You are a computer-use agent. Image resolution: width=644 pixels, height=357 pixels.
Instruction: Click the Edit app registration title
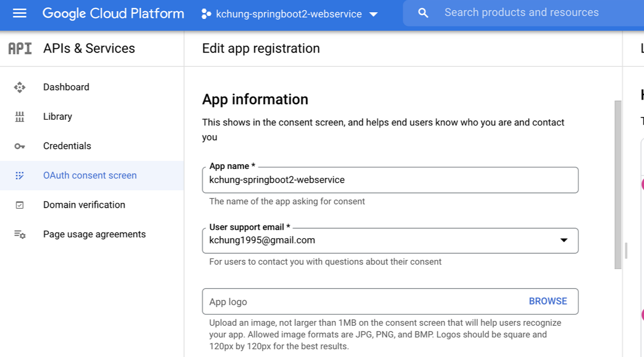[261, 49]
